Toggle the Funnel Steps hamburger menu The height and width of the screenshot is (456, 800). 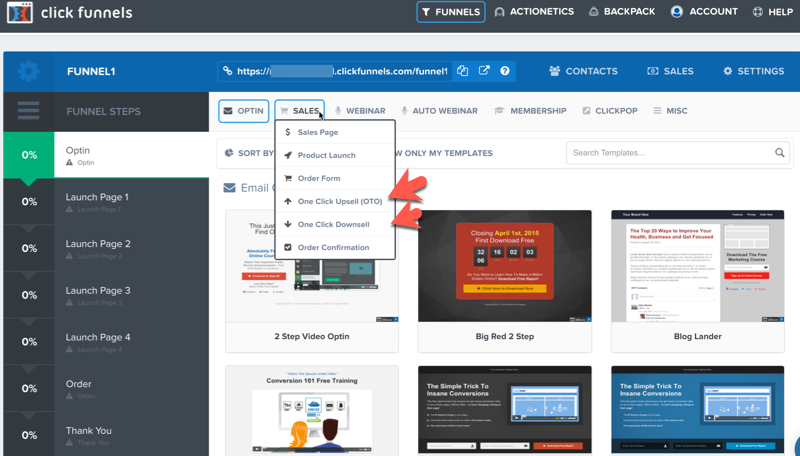[x=29, y=111]
